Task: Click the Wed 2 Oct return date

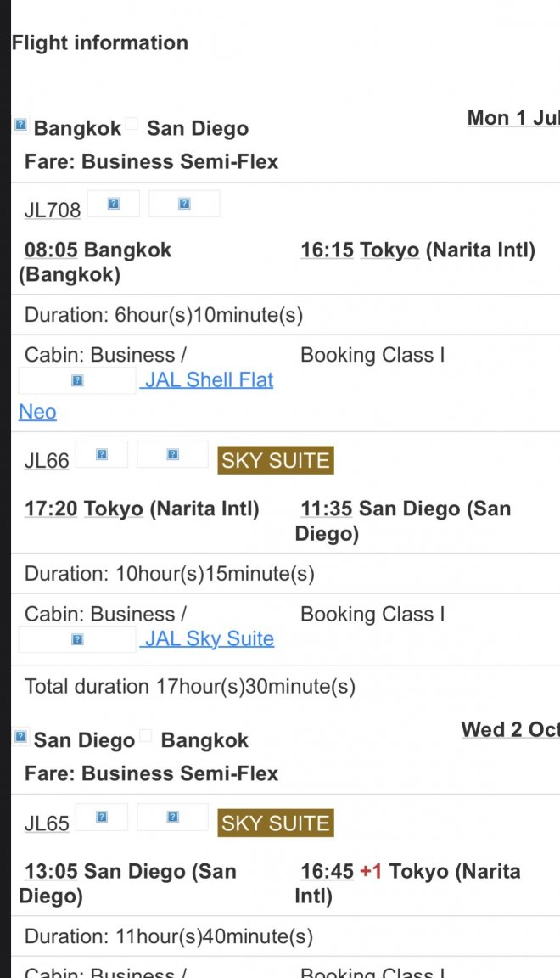Action: click(509, 730)
